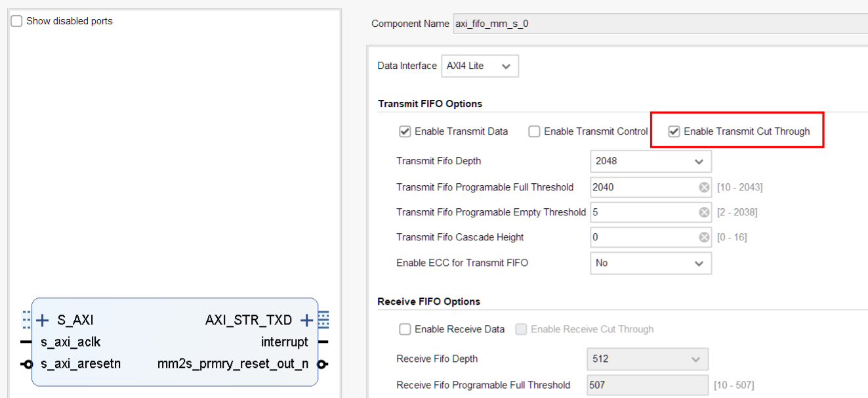Click the s_axi_aresetn port pin

[x=28, y=364]
